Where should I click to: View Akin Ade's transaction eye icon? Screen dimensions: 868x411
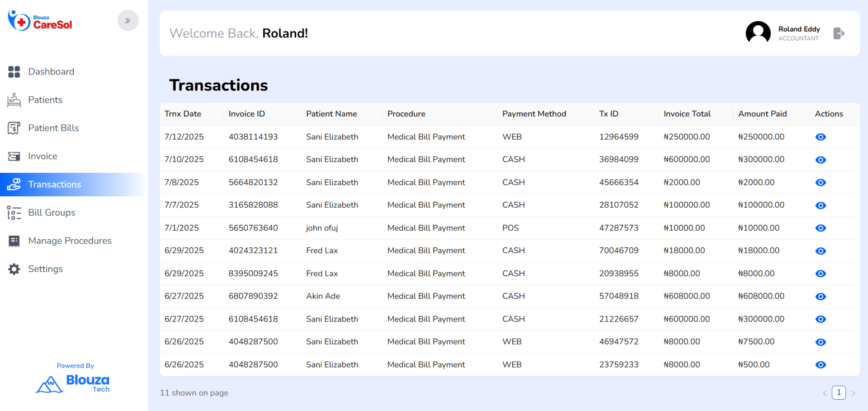click(821, 297)
